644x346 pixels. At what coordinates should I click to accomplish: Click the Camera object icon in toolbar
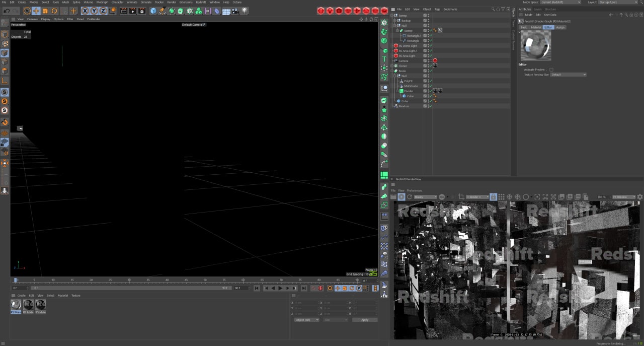[235, 11]
